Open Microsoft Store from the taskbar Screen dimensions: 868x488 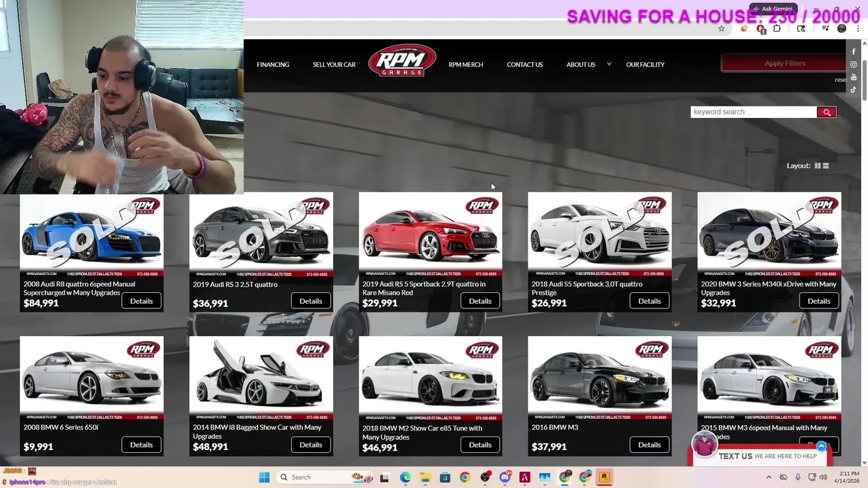click(445, 477)
